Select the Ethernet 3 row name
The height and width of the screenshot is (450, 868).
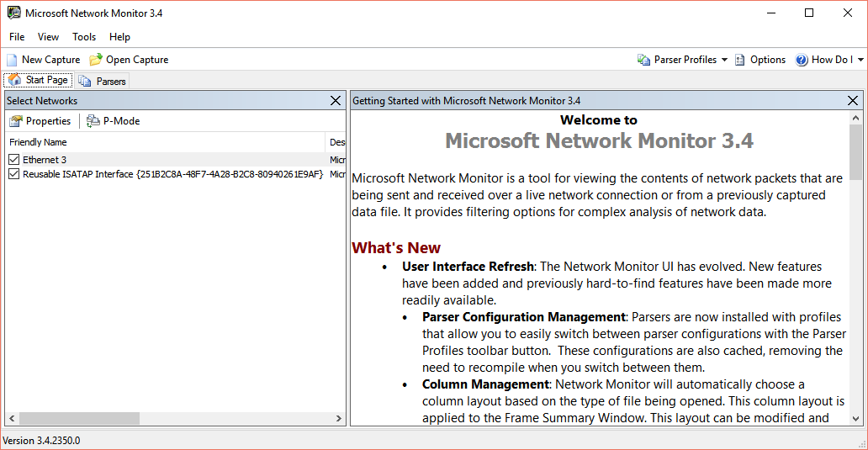45,160
